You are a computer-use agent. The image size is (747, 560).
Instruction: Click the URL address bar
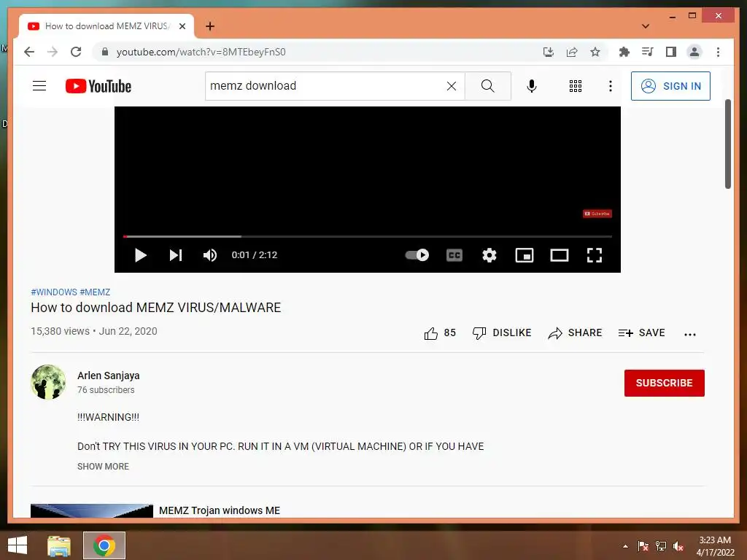(314, 52)
